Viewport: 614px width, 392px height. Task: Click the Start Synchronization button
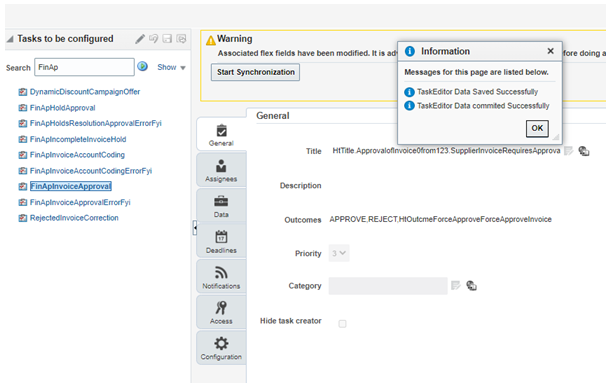point(256,72)
